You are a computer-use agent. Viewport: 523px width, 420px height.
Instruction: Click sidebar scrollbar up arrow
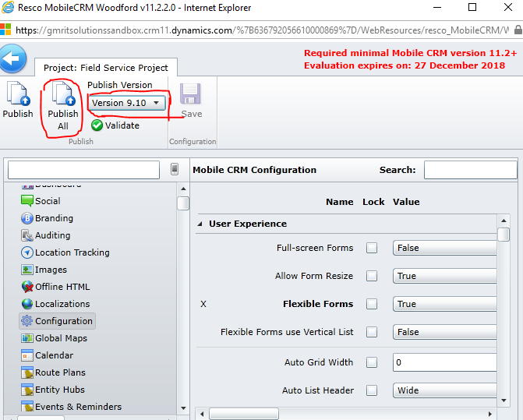click(183, 189)
